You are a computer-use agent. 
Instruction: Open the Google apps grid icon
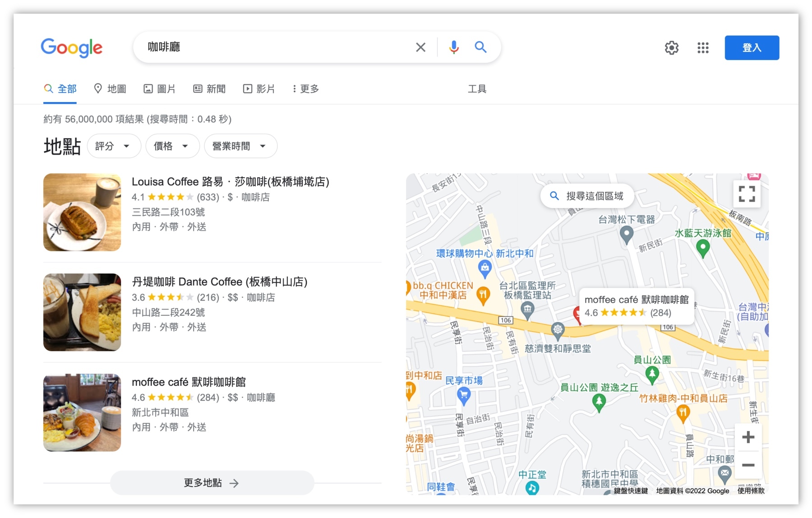pyautogui.click(x=702, y=48)
